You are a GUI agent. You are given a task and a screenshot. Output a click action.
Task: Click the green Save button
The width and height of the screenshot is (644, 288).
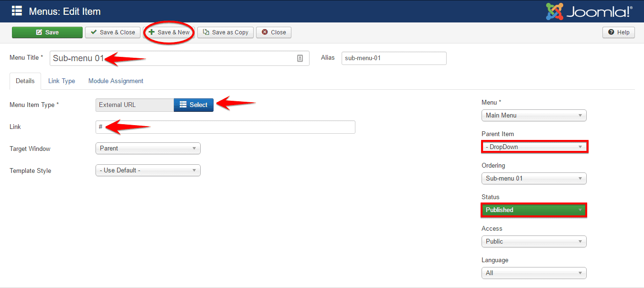[x=47, y=32]
